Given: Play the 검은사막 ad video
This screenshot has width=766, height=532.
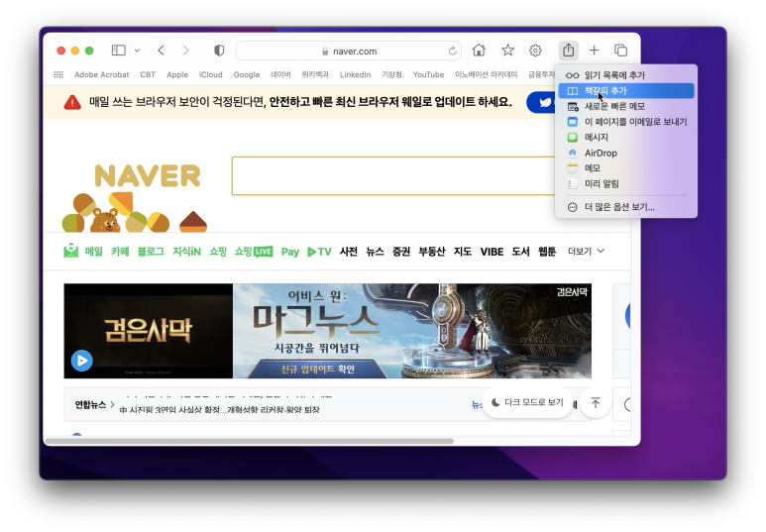Looking at the screenshot, I should coord(82,361).
